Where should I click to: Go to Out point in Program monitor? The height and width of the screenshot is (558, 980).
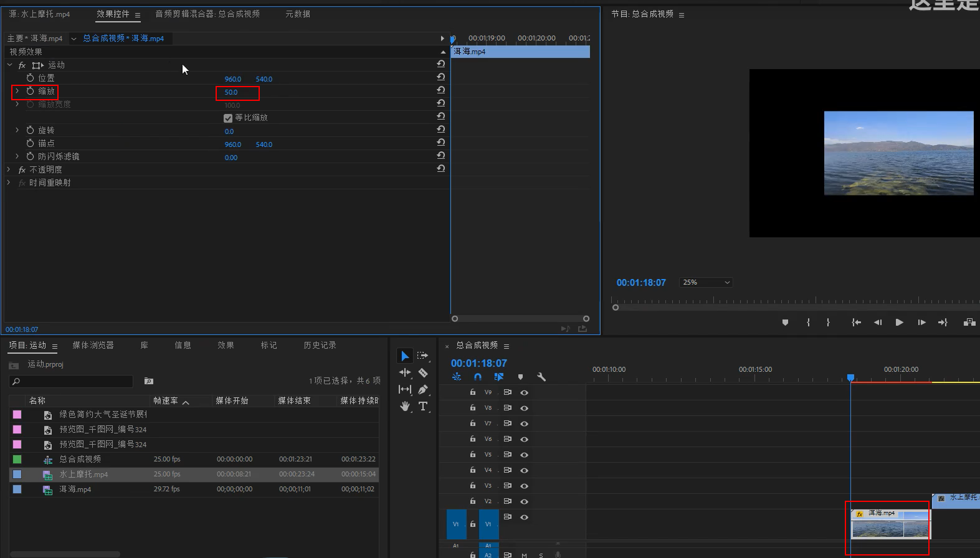point(943,322)
